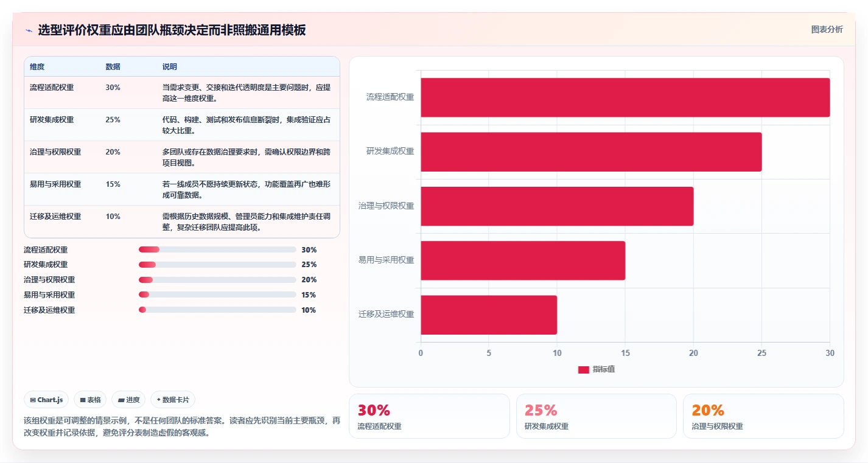The image size is (868, 463).
Task: Select the 数据卡片 tag chip
Action: (x=173, y=400)
